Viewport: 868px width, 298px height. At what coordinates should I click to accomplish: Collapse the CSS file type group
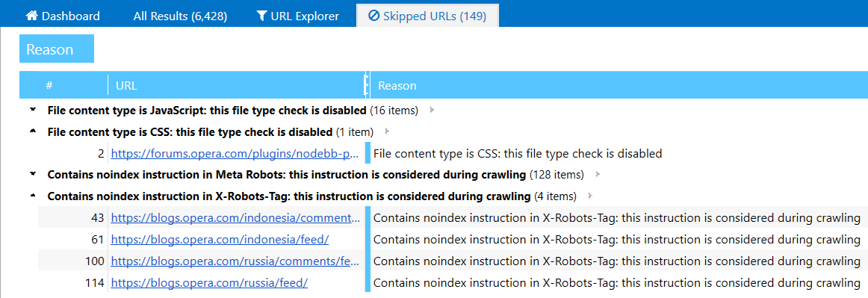click(33, 131)
